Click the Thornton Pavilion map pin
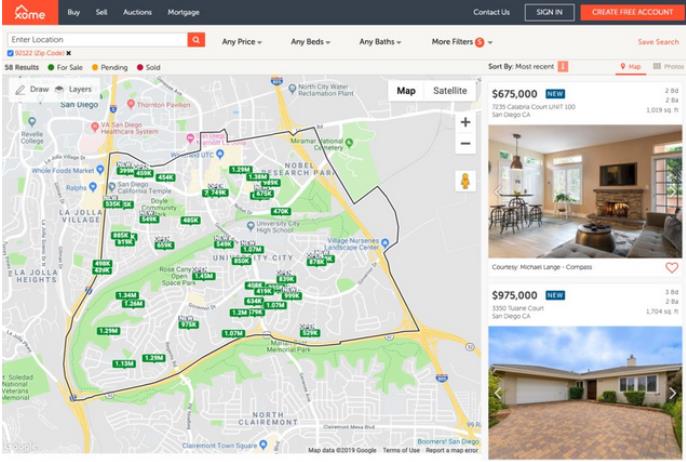Image resolution: width=686 pixels, height=462 pixels. [x=130, y=104]
